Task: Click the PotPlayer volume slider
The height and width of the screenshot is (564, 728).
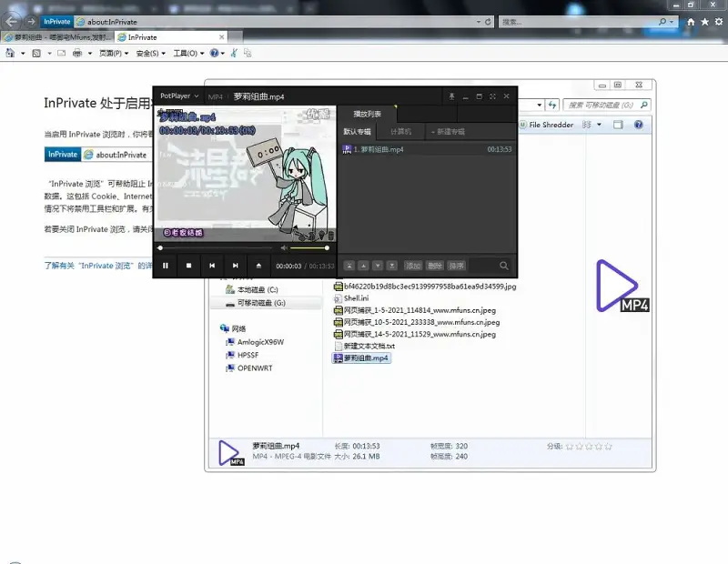Action: point(308,247)
